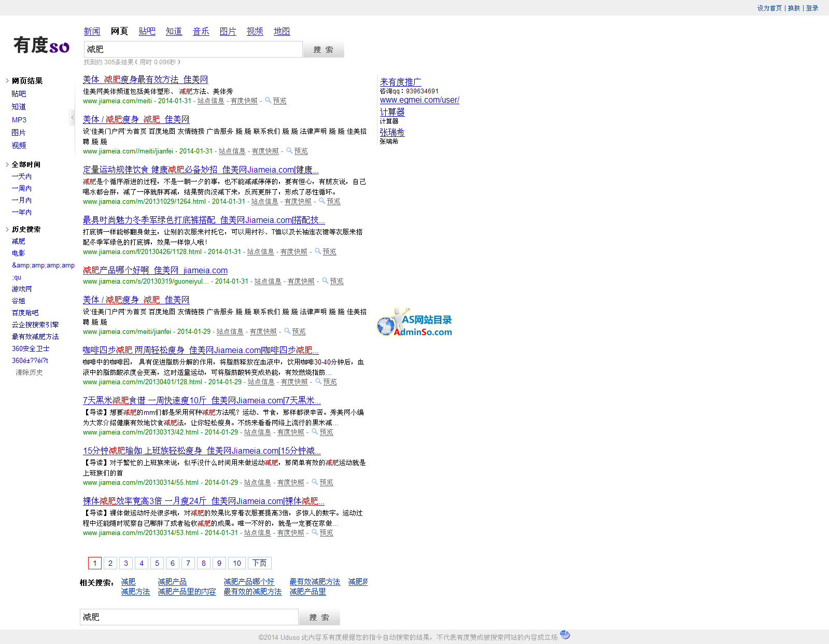
Task: Open related search 减肥方法
Action: pyautogui.click(x=135, y=592)
